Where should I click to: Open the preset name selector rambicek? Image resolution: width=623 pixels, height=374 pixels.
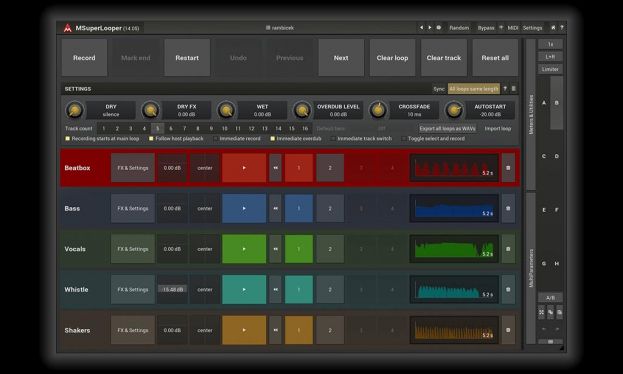280,28
